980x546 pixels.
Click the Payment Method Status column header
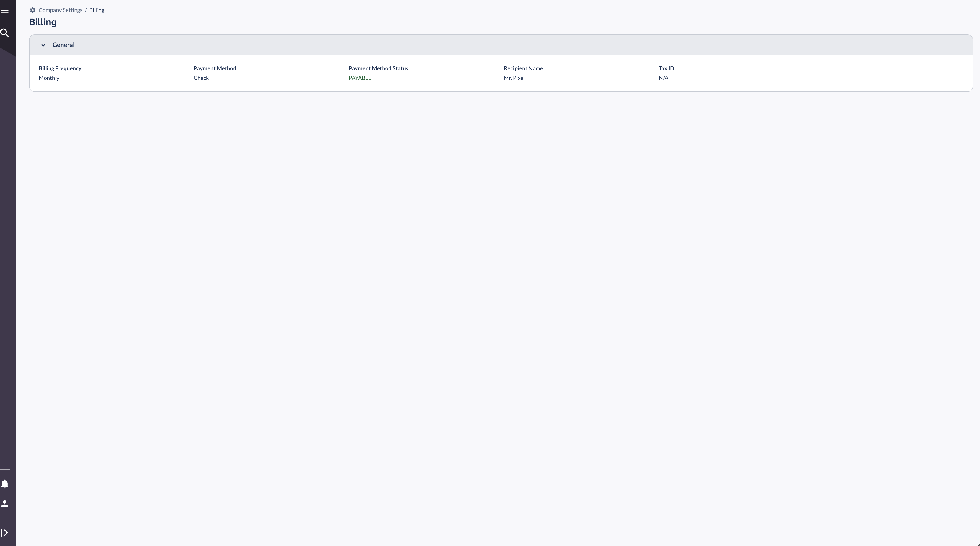378,68
